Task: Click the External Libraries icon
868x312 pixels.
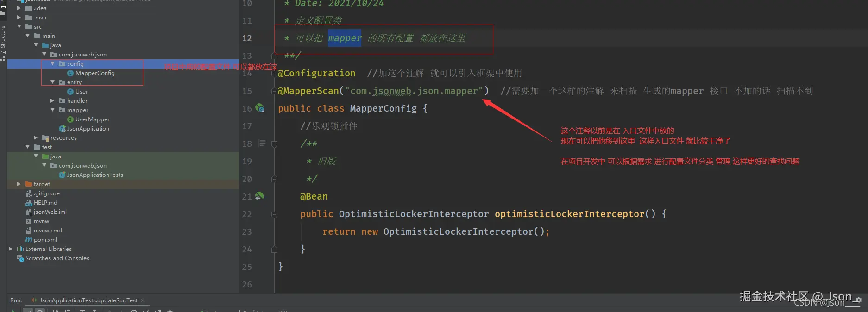Action: [20, 249]
